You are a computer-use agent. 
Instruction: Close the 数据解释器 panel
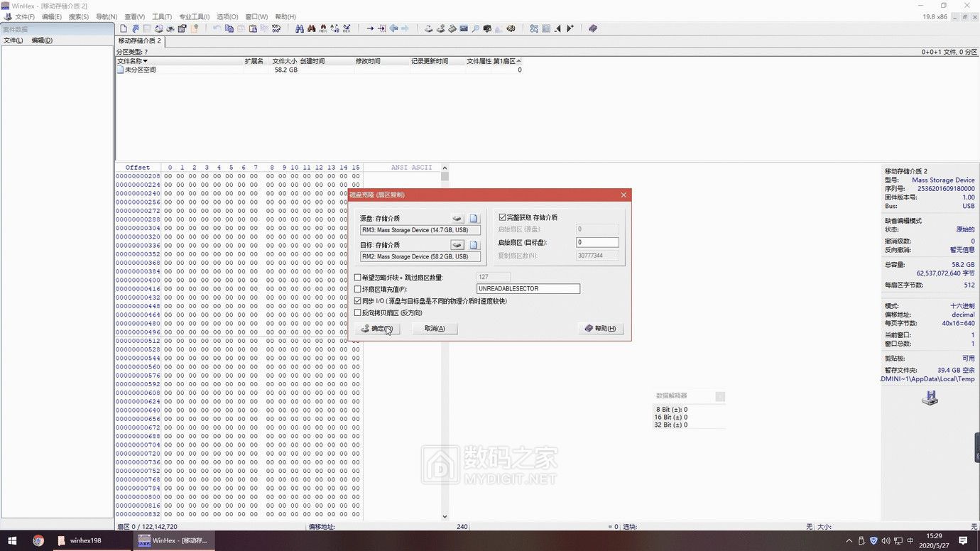coord(720,396)
